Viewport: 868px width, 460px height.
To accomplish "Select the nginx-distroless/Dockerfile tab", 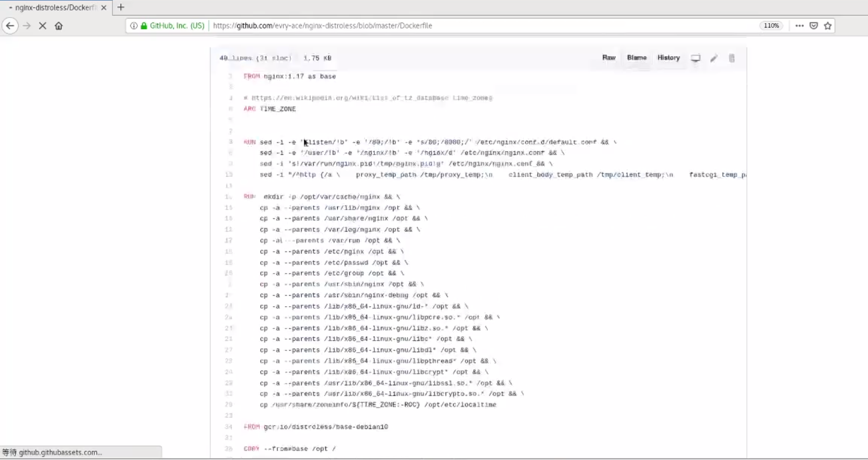I will pos(55,8).
